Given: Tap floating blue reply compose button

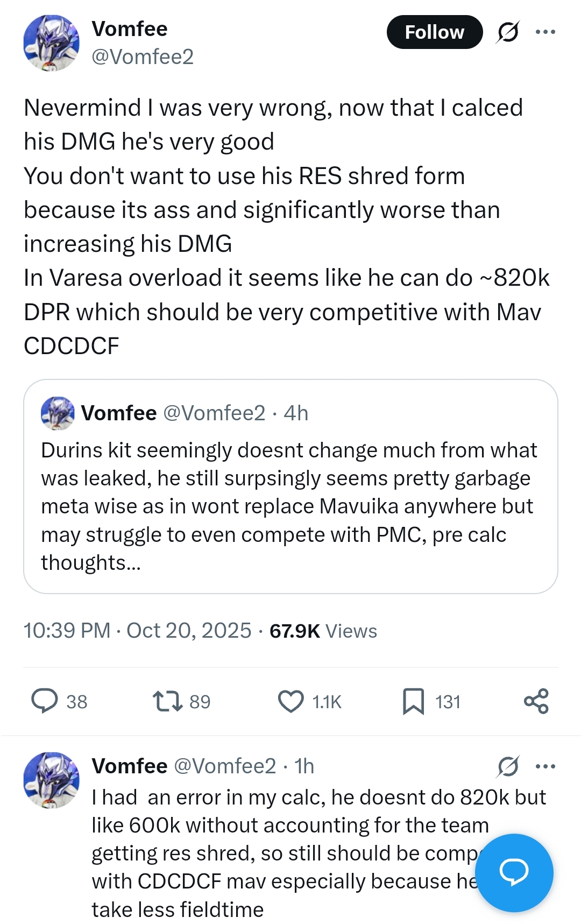Looking at the screenshot, I should (x=514, y=872).
